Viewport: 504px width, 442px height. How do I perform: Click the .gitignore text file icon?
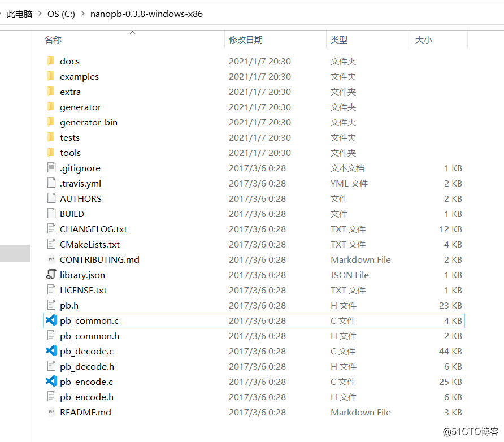click(51, 168)
